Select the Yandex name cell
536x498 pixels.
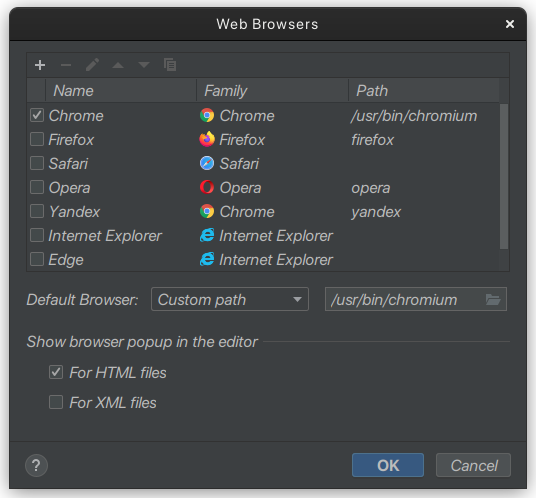pyautogui.click(x=74, y=212)
